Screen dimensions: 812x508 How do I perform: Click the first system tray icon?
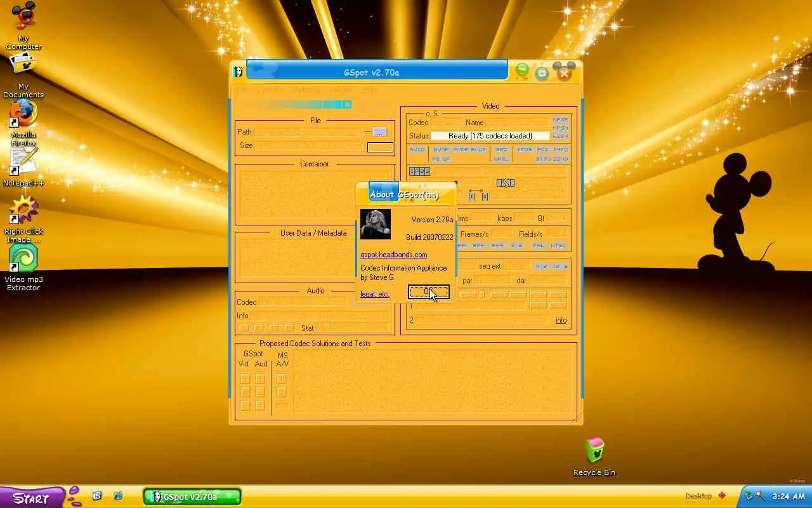coord(749,496)
